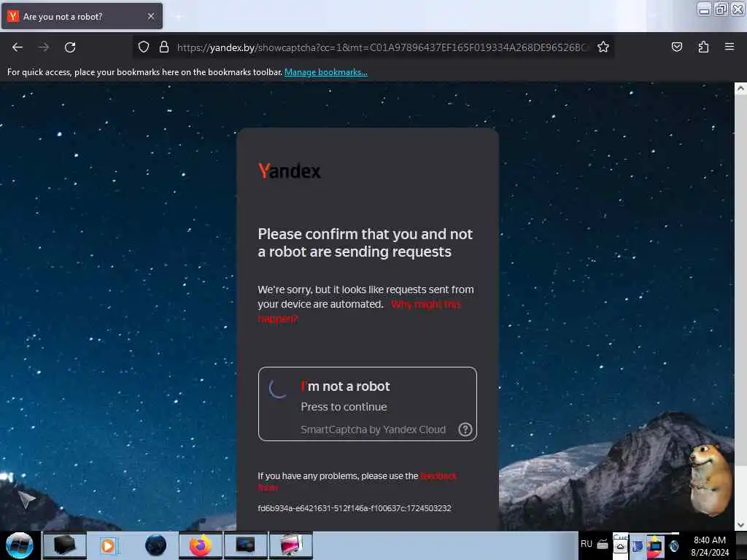Restore down the browser window

[x=721, y=9]
